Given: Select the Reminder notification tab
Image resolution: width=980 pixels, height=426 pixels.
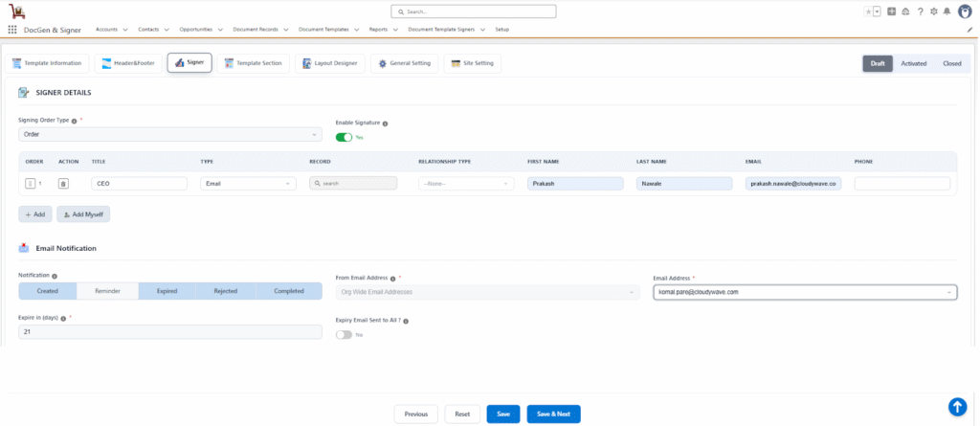Looking at the screenshot, I should coord(108,291).
